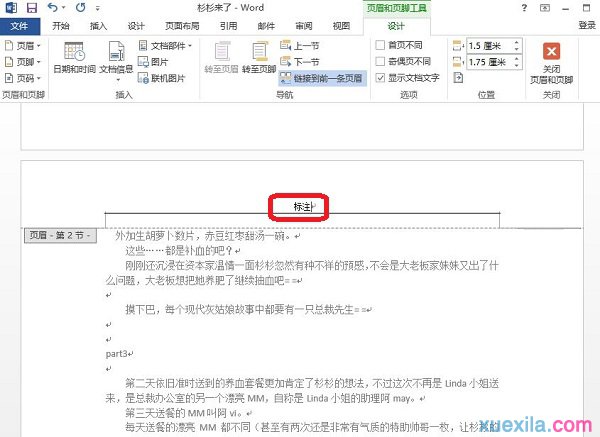Click the Undo arrow icon
This screenshot has width=600, height=437.
[x=53, y=7]
